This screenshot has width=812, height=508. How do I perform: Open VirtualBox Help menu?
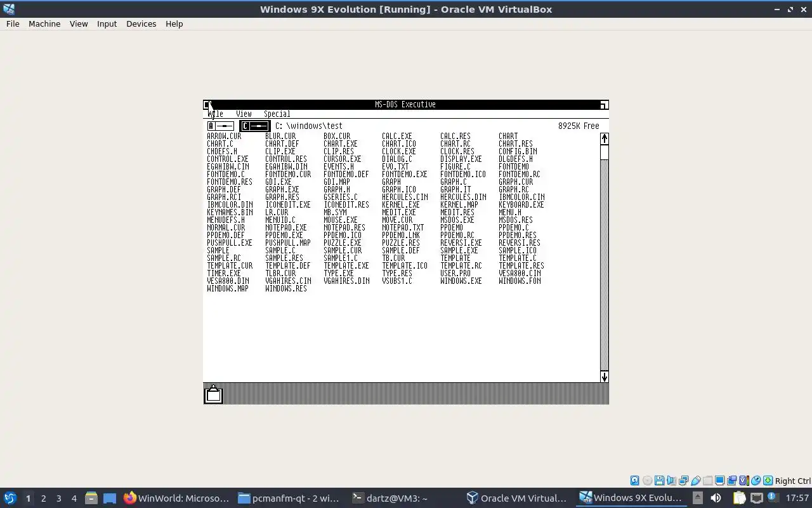pyautogui.click(x=174, y=23)
